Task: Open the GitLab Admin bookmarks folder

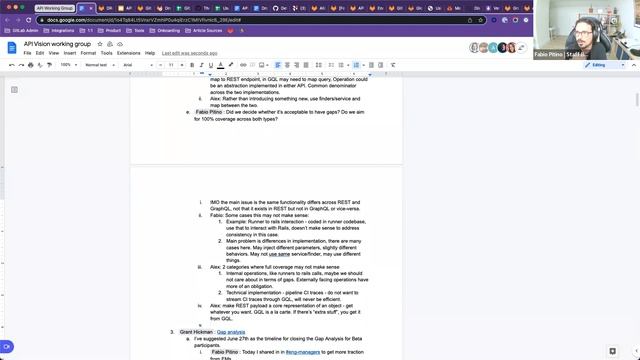Action: click(21, 31)
